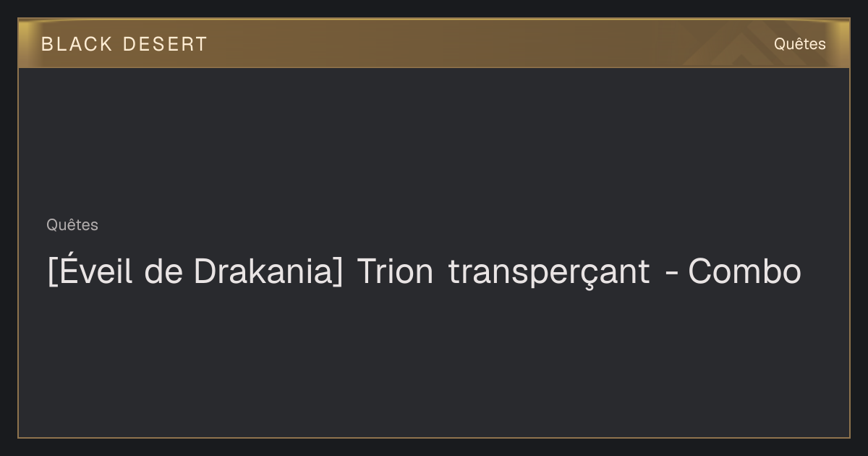
Task: Select the small Quêtes breadcrumb label
Action: (72, 225)
